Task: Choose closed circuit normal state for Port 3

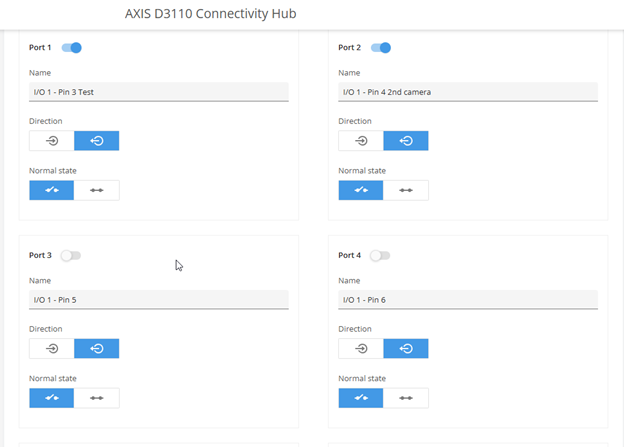Action: pos(97,398)
